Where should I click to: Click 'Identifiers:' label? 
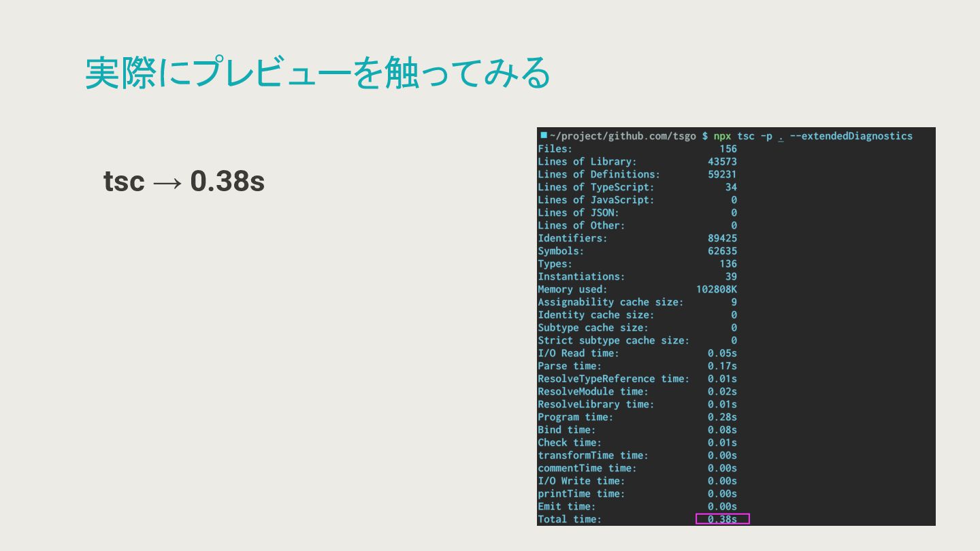click(572, 238)
